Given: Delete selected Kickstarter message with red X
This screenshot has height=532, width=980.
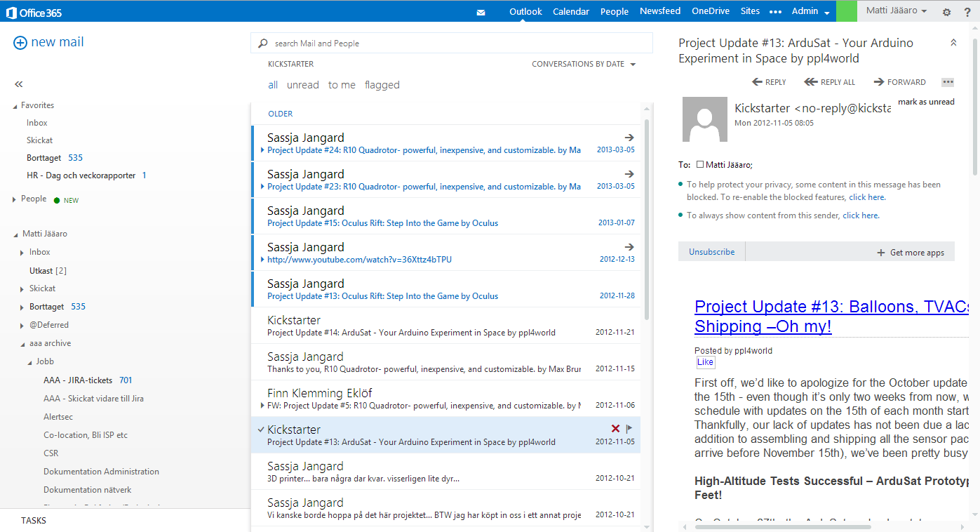Looking at the screenshot, I should point(615,429).
